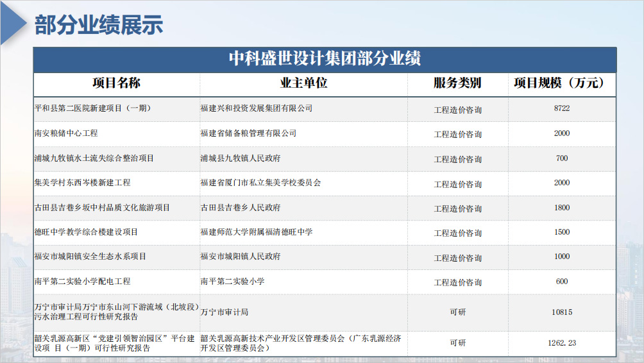The image size is (644, 363).
Task: Click the column header 服务类别
Action: 457,83
